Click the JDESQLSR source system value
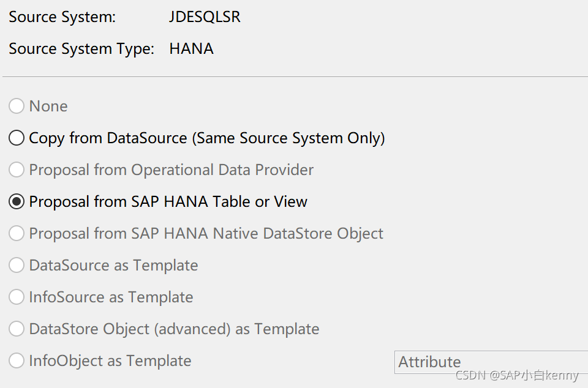 [x=205, y=17]
